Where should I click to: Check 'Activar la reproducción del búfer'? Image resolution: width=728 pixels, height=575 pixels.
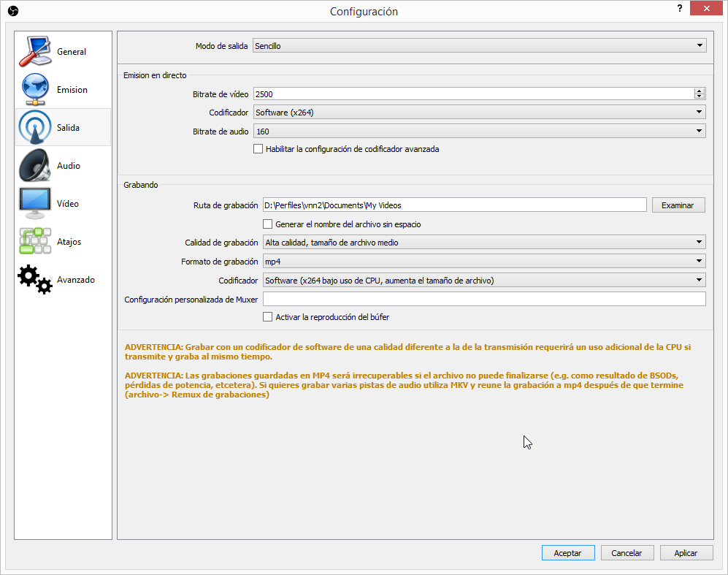tap(267, 317)
